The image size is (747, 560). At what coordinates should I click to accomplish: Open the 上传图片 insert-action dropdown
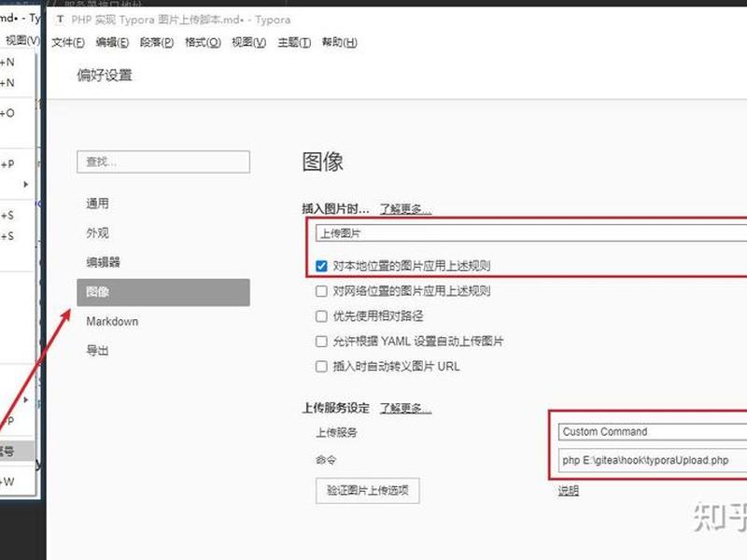(530, 233)
